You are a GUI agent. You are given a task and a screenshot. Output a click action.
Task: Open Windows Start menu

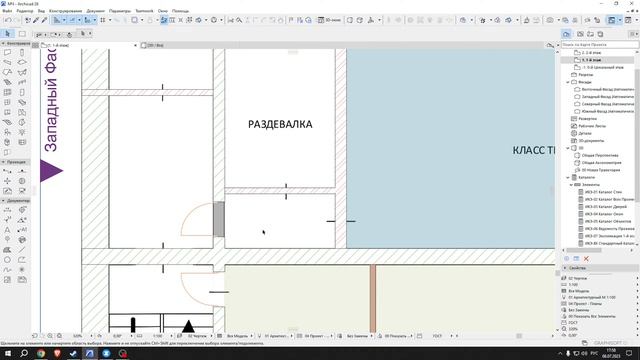[x=7, y=353]
